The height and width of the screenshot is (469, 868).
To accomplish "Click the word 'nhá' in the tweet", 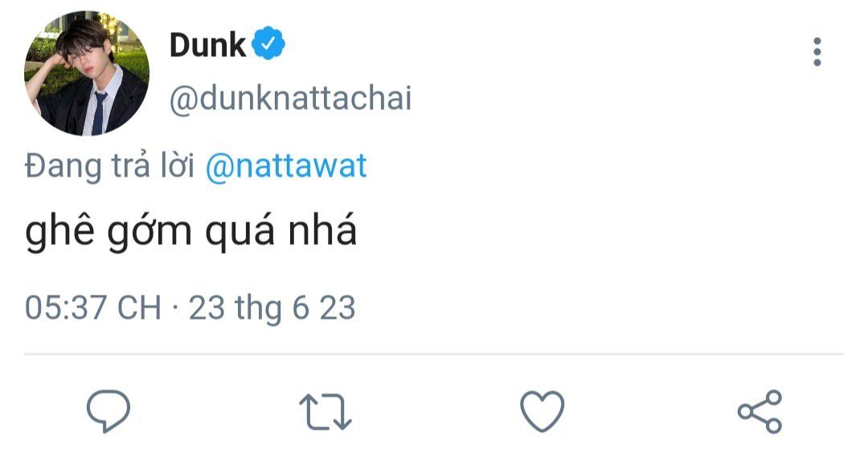I will click(x=322, y=229).
